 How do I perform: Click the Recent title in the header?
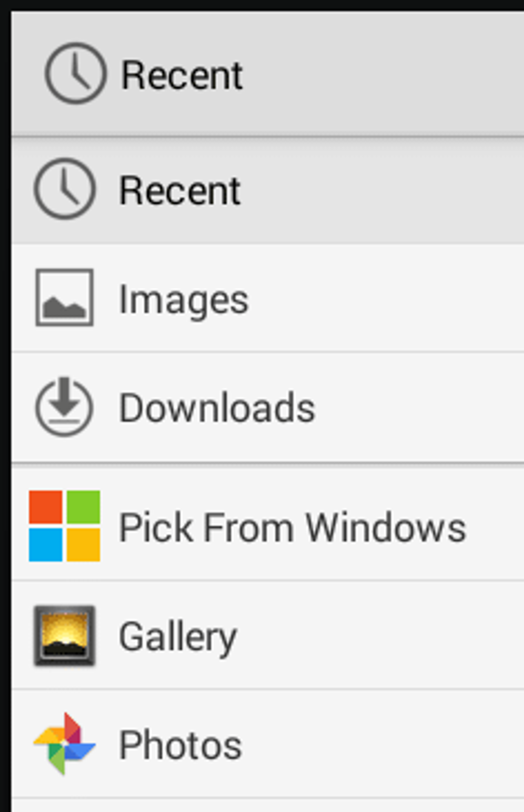(x=182, y=75)
